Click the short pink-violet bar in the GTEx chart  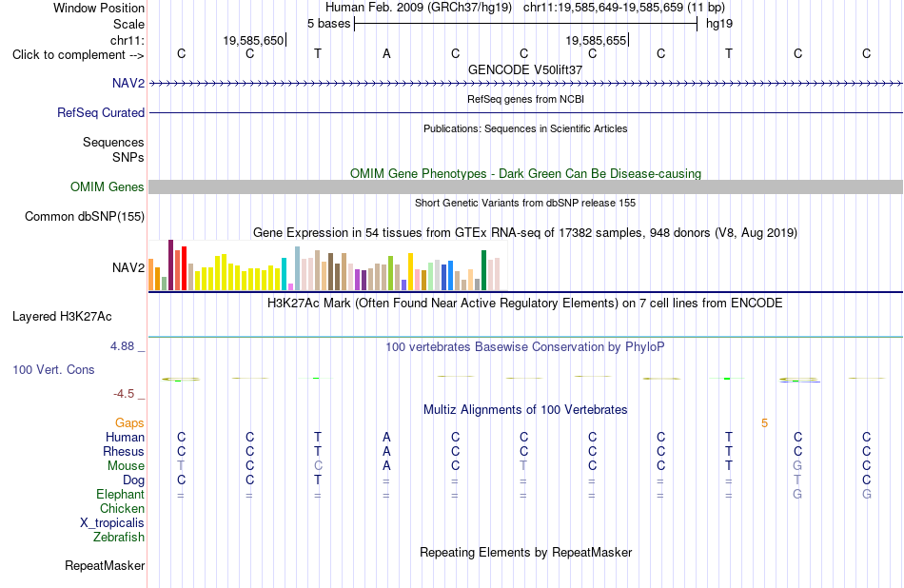pyautogui.click(x=290, y=286)
